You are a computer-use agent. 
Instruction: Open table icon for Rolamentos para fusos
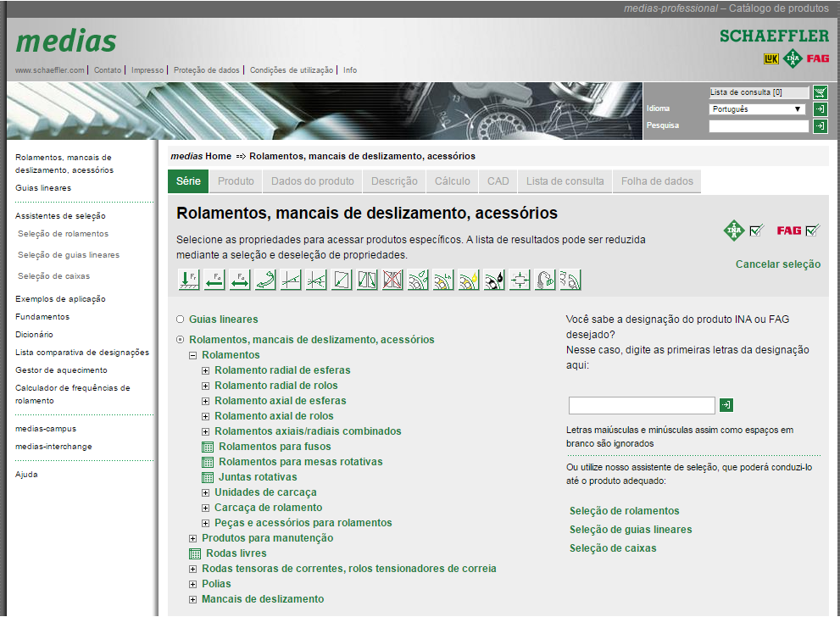click(x=208, y=447)
